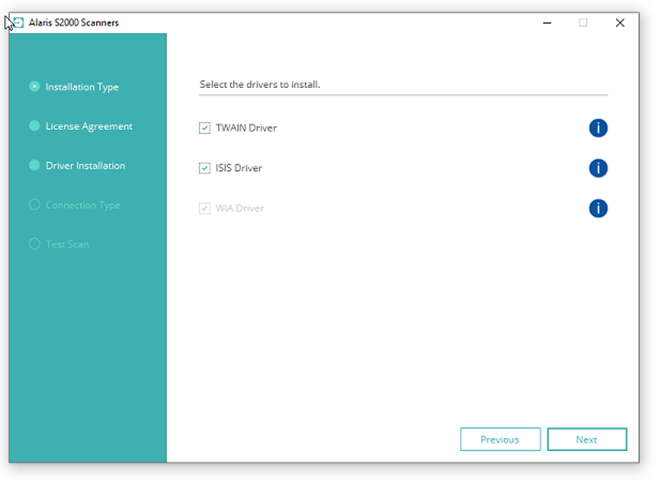Screen dimensions: 660x481
Task: Click the Next button
Action: click(587, 439)
